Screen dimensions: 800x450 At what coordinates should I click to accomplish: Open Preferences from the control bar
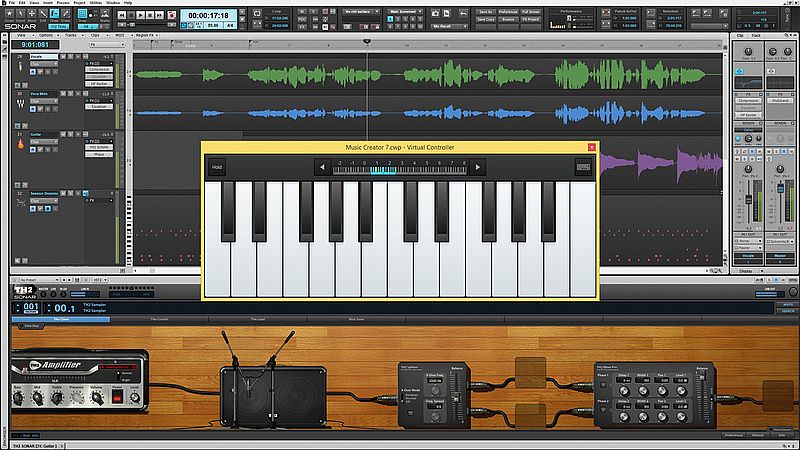508,12
